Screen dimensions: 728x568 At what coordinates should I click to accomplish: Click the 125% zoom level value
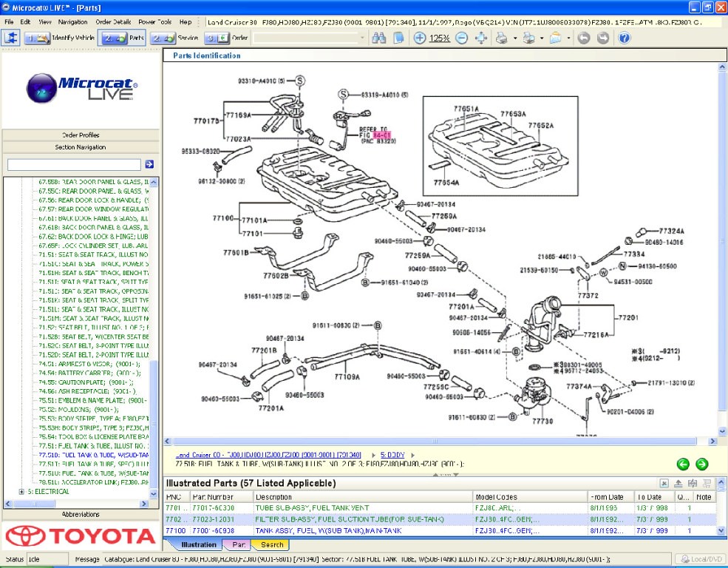439,38
